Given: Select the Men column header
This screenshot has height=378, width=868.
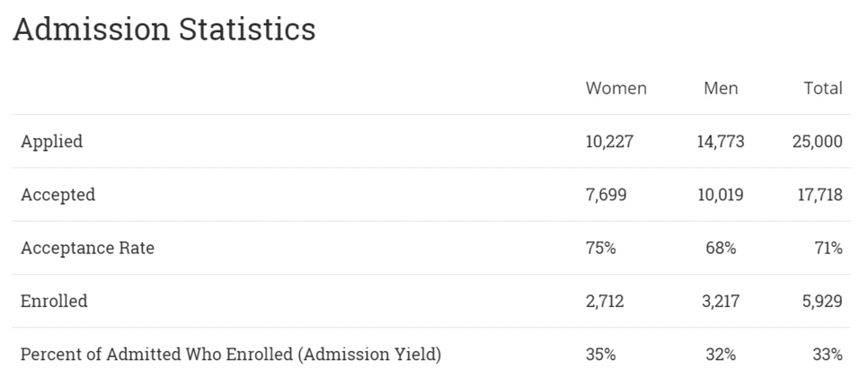Looking at the screenshot, I should coord(721,88).
